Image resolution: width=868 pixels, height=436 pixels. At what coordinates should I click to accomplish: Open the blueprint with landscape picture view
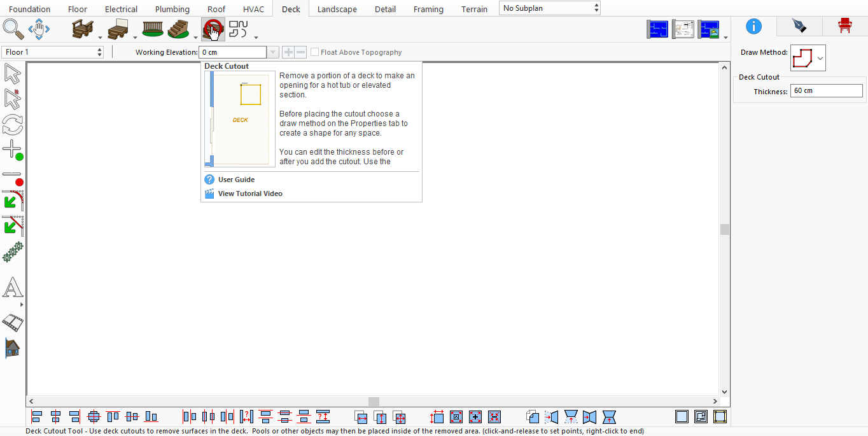pyautogui.click(x=709, y=29)
